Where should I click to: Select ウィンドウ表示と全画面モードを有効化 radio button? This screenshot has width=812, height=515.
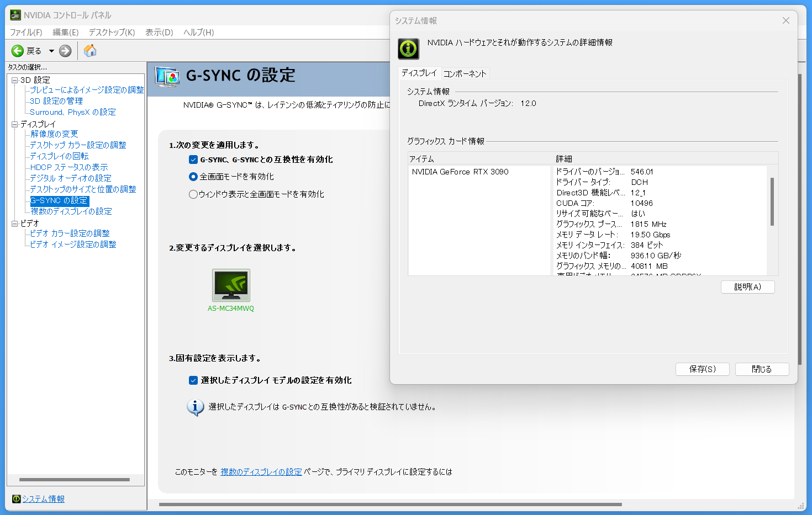pyautogui.click(x=193, y=194)
